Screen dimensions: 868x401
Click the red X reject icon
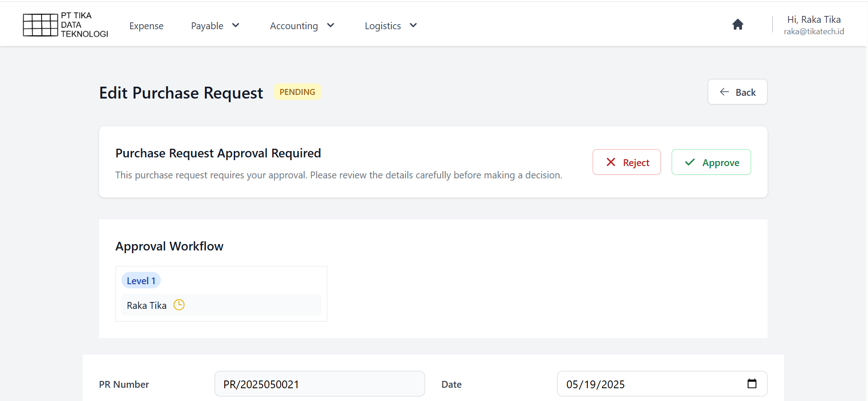click(610, 162)
